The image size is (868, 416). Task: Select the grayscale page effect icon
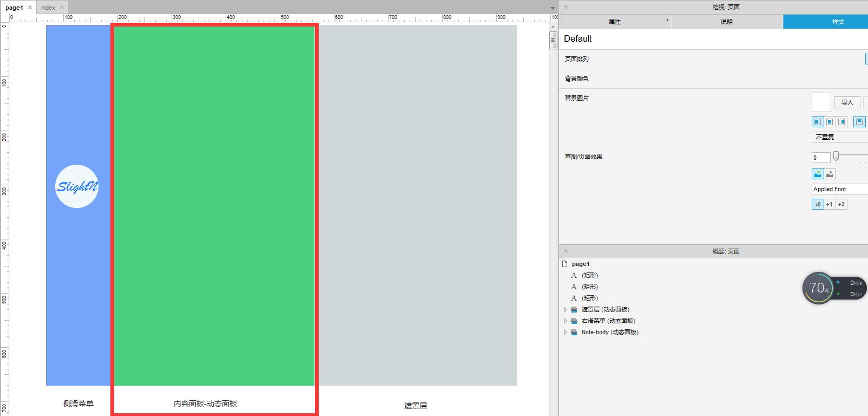[830, 174]
